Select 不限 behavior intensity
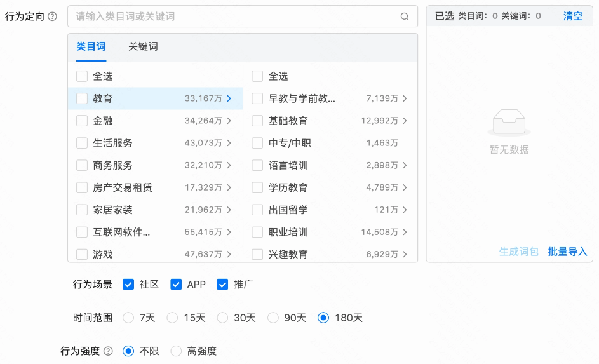The image size is (599, 364). click(128, 351)
